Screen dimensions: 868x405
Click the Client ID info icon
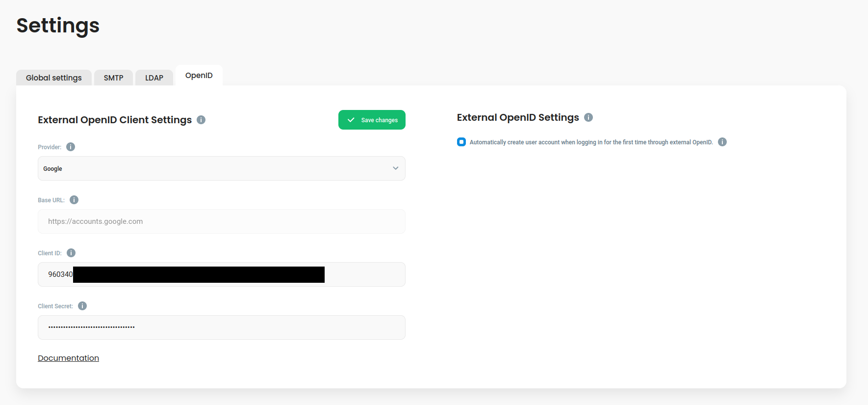(71, 253)
